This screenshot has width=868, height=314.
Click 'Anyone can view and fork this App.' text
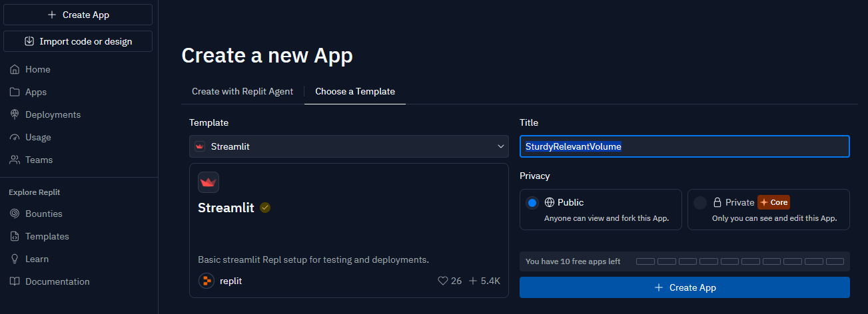point(607,218)
